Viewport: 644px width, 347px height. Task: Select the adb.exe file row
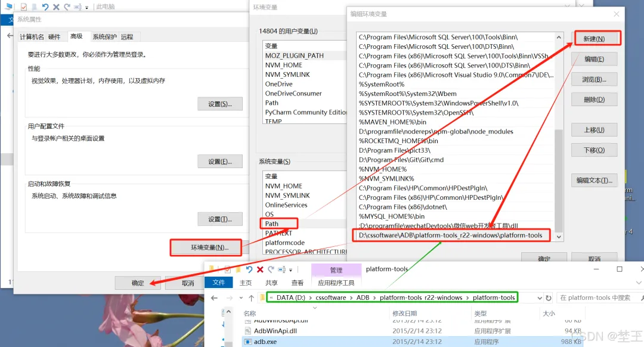[413, 342]
